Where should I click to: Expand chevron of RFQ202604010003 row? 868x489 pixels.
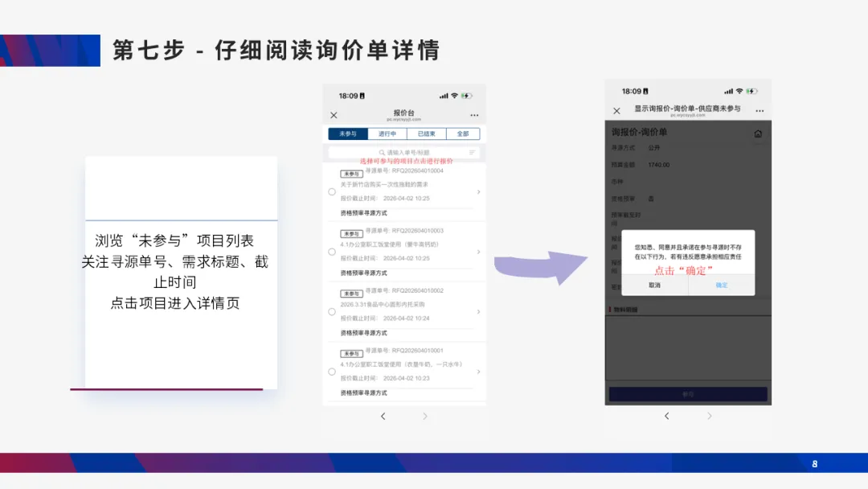click(x=478, y=252)
